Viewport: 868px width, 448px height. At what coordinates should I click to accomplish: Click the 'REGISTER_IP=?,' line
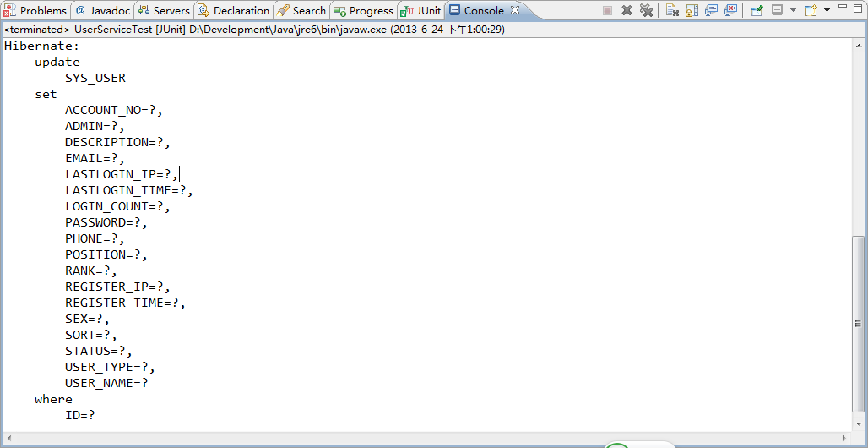click(118, 287)
